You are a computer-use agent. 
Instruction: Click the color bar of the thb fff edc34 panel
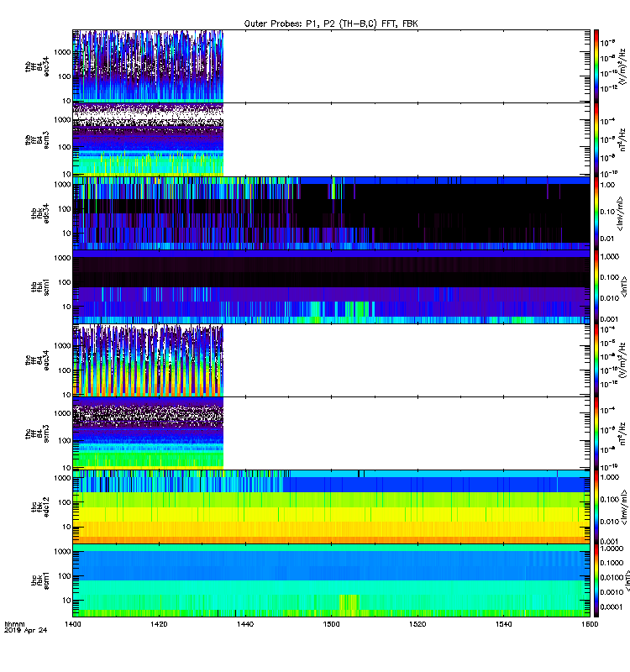click(596, 66)
